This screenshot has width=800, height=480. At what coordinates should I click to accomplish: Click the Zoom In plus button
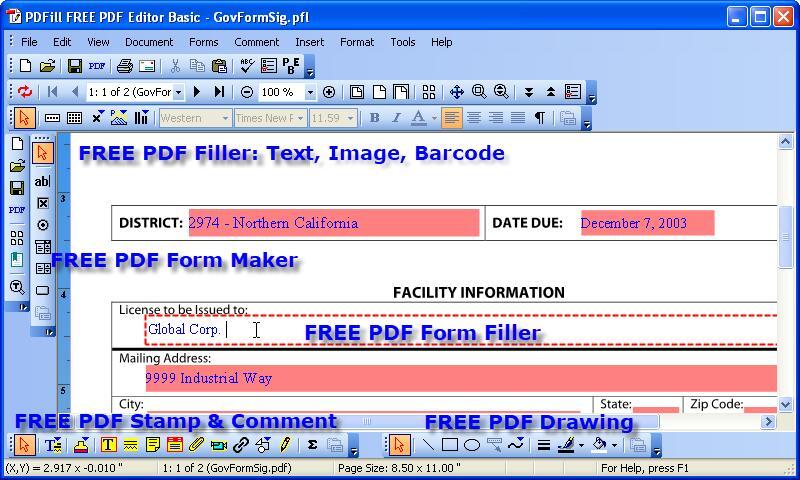coord(330,92)
